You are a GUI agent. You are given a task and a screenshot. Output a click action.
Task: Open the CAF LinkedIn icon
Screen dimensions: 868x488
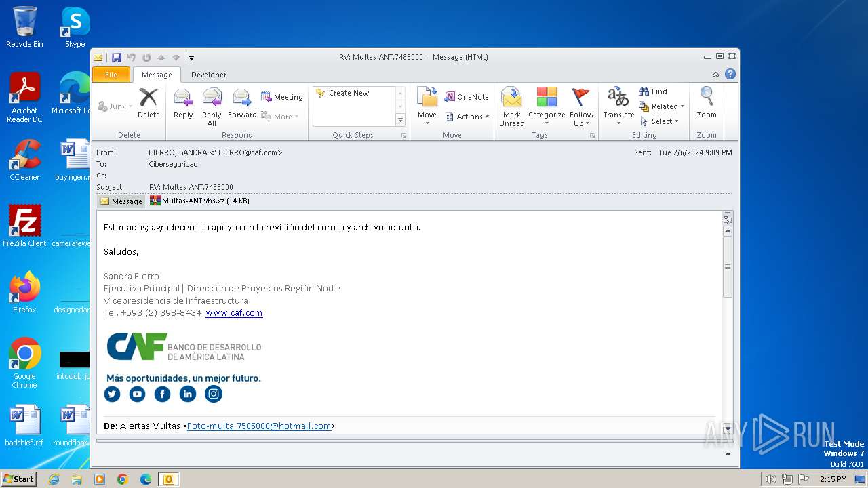[x=188, y=394]
